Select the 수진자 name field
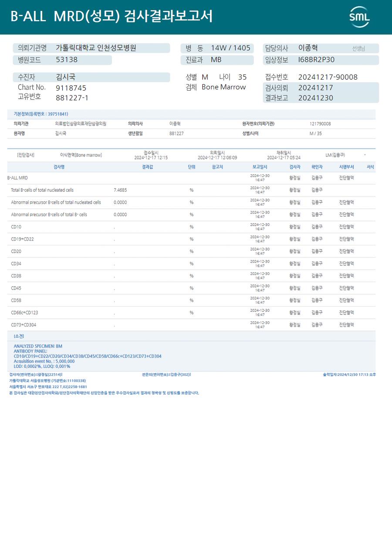The image size is (392, 554). point(91,77)
